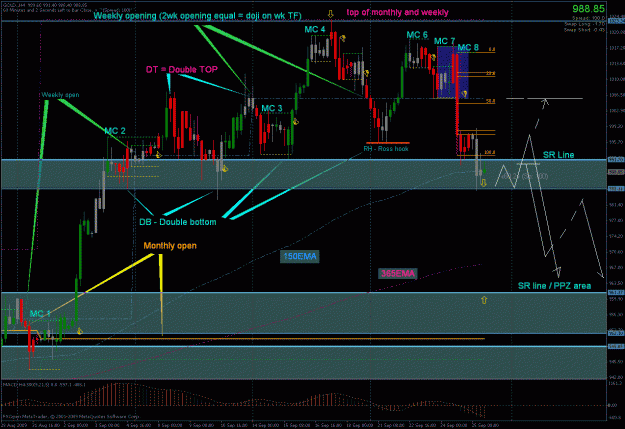The width and height of the screenshot is (625, 429).
Task: Click the 'DT = Double TOP' label
Action: pos(182,70)
